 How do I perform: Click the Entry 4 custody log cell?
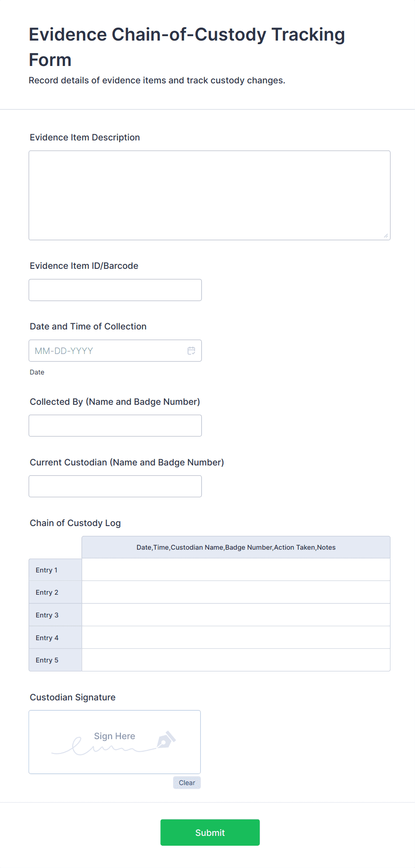(x=236, y=637)
